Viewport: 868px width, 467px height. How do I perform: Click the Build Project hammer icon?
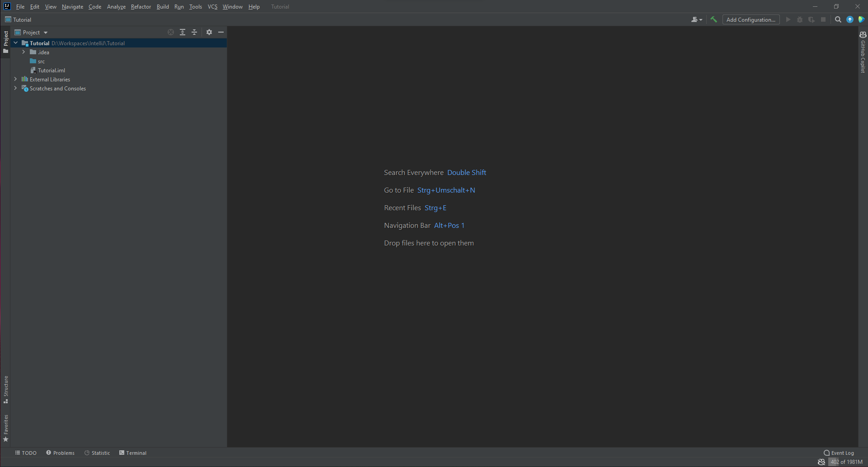tap(714, 19)
